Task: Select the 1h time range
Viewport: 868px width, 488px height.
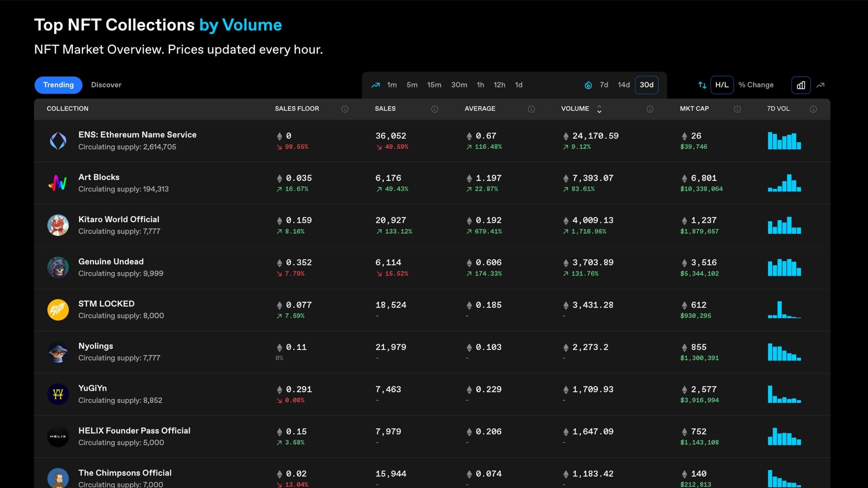Action: [480, 85]
